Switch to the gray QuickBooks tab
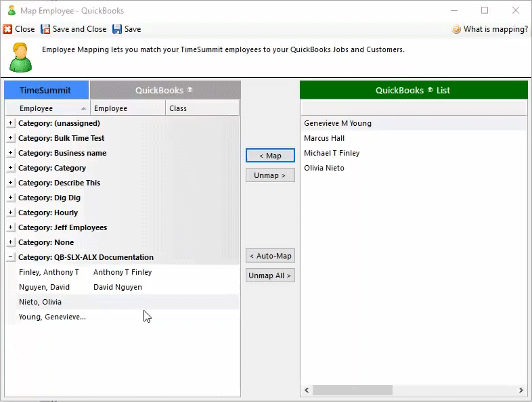The image size is (532, 402). 164,90
